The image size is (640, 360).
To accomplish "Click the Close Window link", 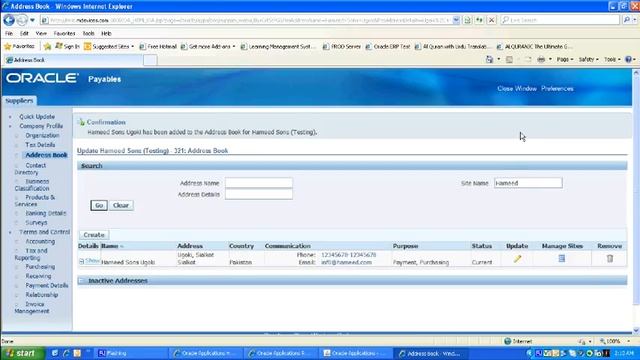I will click(517, 89).
